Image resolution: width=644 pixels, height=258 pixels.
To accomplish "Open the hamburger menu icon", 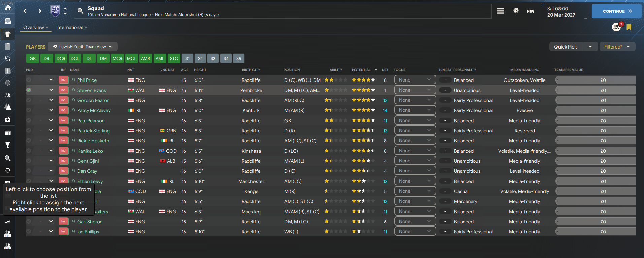I will pos(501,11).
